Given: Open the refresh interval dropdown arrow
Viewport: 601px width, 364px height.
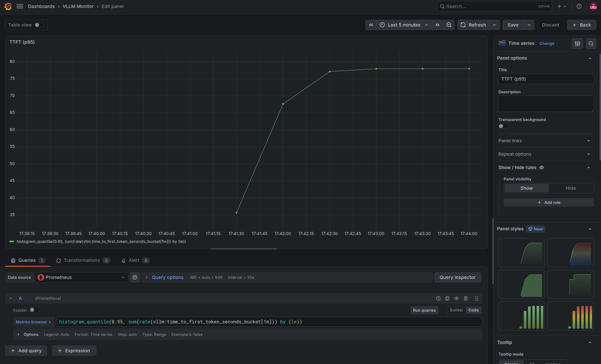Looking at the screenshot, I should point(494,25).
